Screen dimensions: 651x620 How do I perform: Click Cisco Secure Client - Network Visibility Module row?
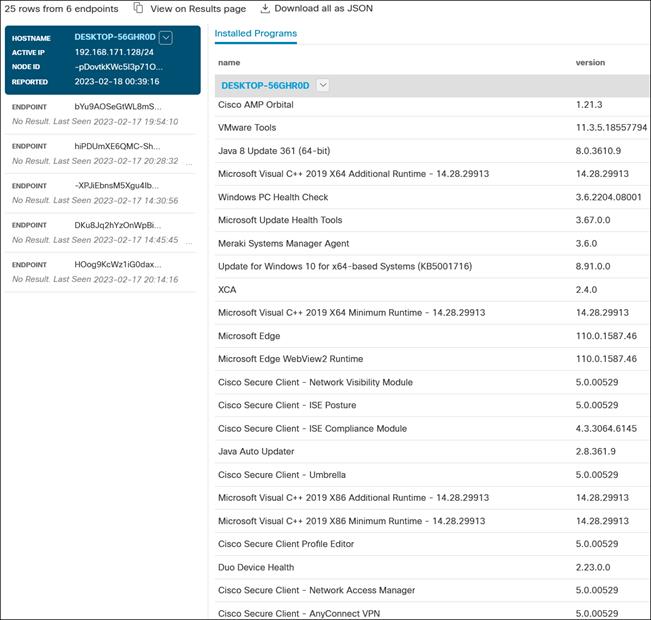[x=432, y=382]
